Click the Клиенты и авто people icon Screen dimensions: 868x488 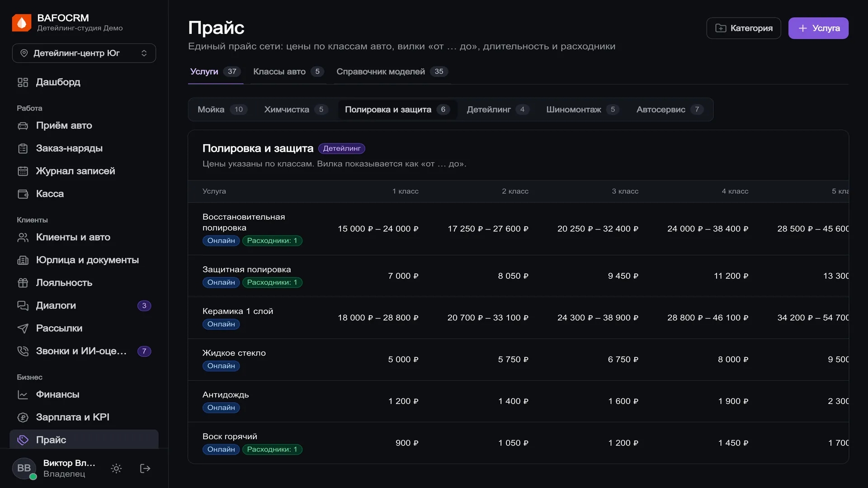23,237
